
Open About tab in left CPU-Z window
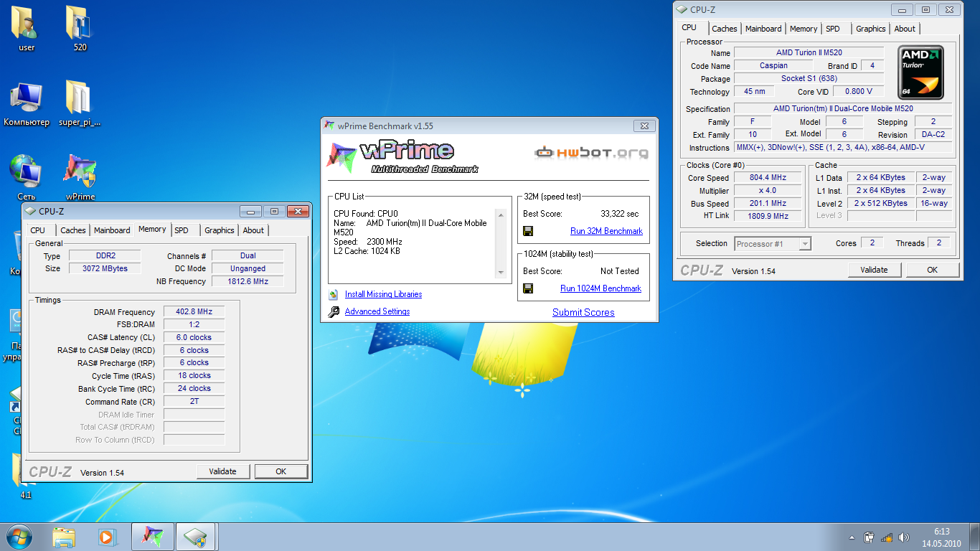[253, 230]
